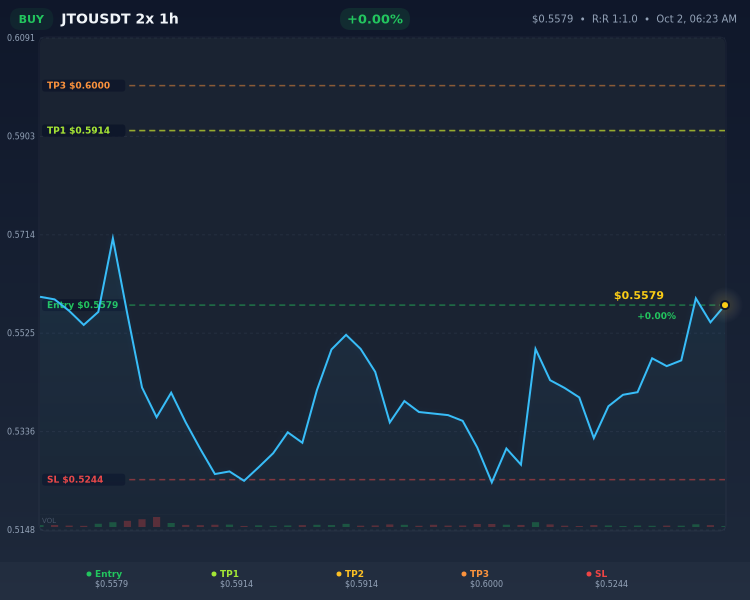Screen dimensions: 750x600
Task: Click the TP3 $0.6000 line label
Action: coord(84,86)
